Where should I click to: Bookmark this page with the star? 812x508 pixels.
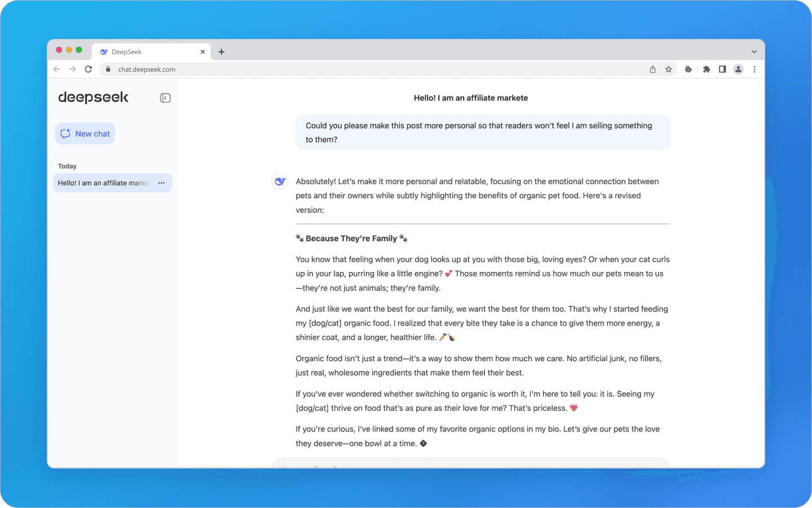point(669,69)
